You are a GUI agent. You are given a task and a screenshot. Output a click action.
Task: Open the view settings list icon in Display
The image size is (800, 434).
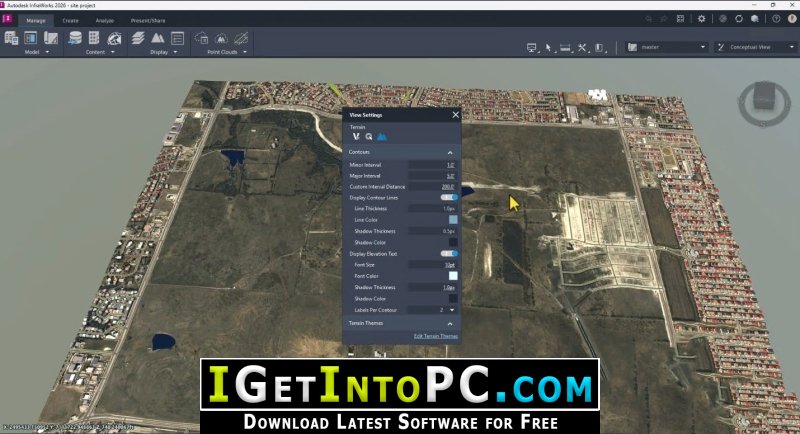(x=178, y=38)
